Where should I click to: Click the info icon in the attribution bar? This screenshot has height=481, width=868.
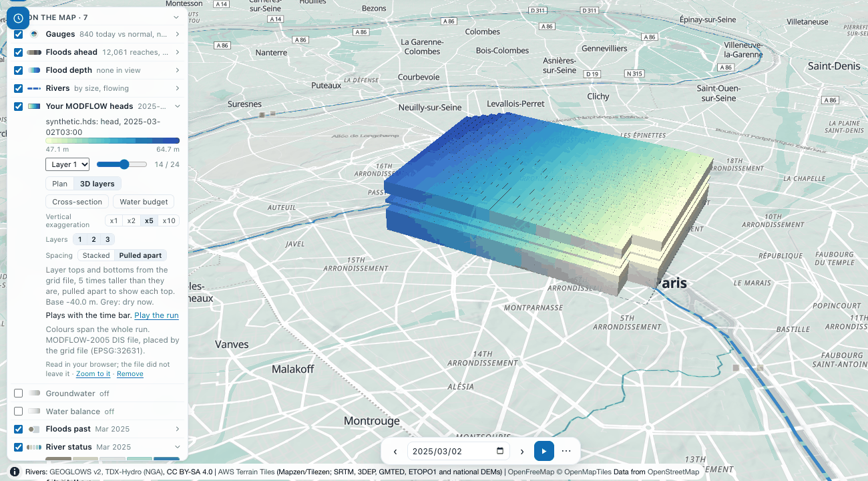[x=15, y=472]
